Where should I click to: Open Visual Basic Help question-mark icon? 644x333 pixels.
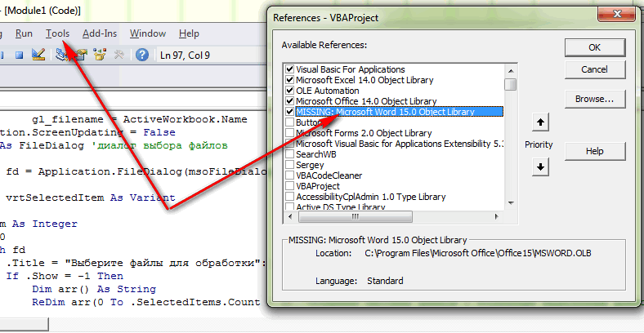coord(141,55)
